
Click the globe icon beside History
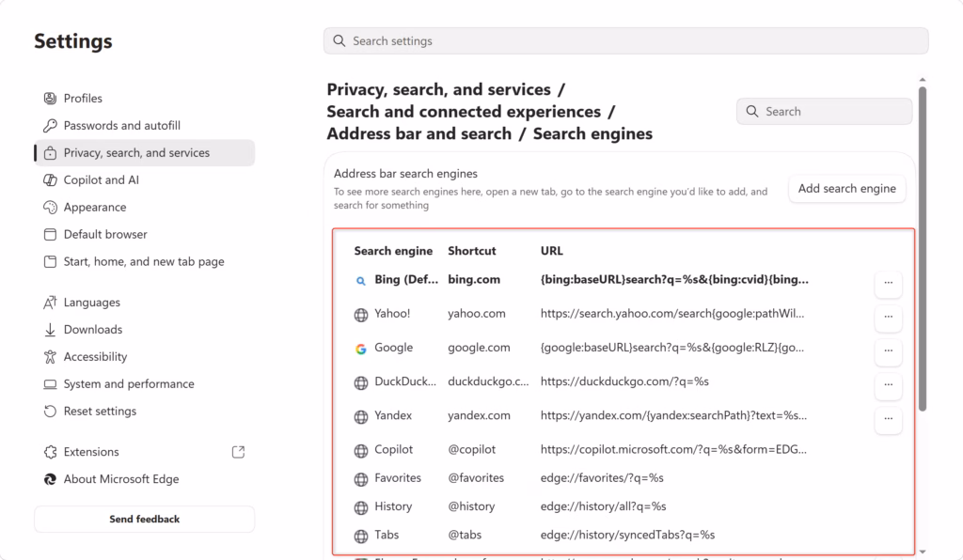click(x=360, y=507)
